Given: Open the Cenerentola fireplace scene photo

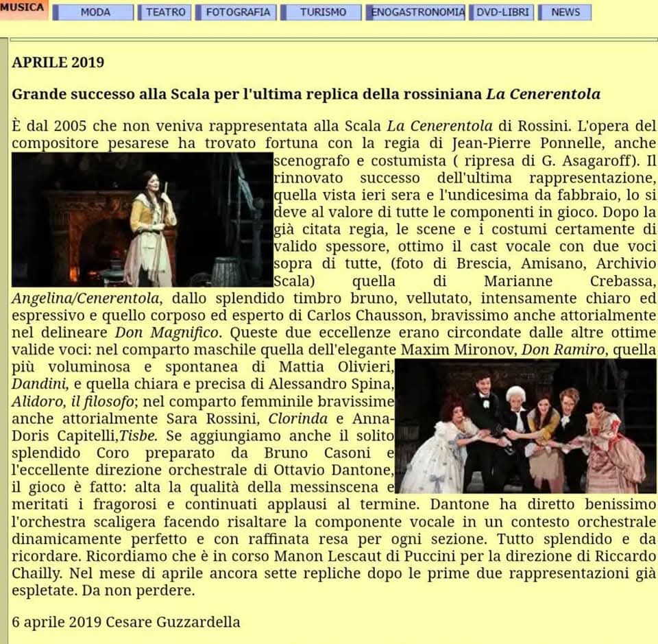Looking at the screenshot, I should pos(143,219).
